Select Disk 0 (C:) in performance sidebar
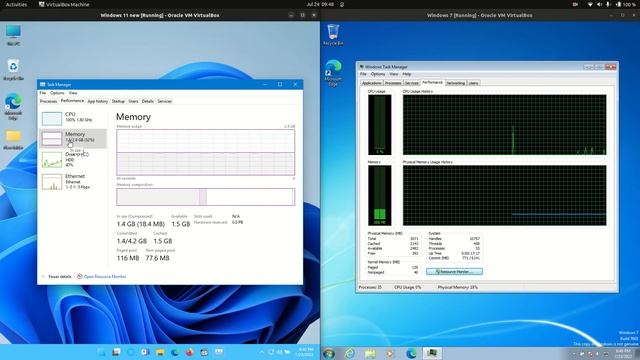The image size is (640, 360). click(73, 160)
